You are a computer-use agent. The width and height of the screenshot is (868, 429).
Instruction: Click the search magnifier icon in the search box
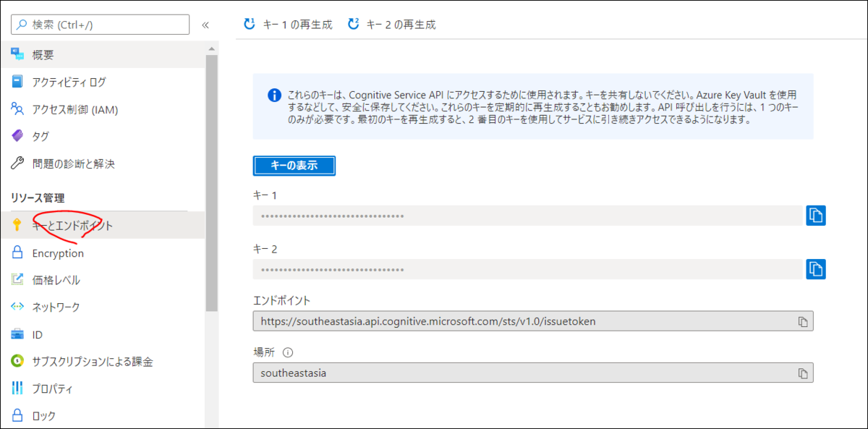click(x=20, y=24)
